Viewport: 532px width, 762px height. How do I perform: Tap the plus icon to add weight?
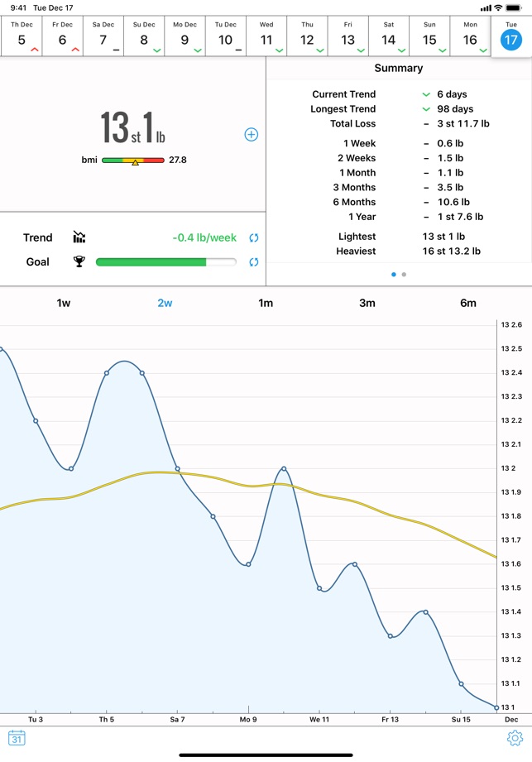(252, 135)
